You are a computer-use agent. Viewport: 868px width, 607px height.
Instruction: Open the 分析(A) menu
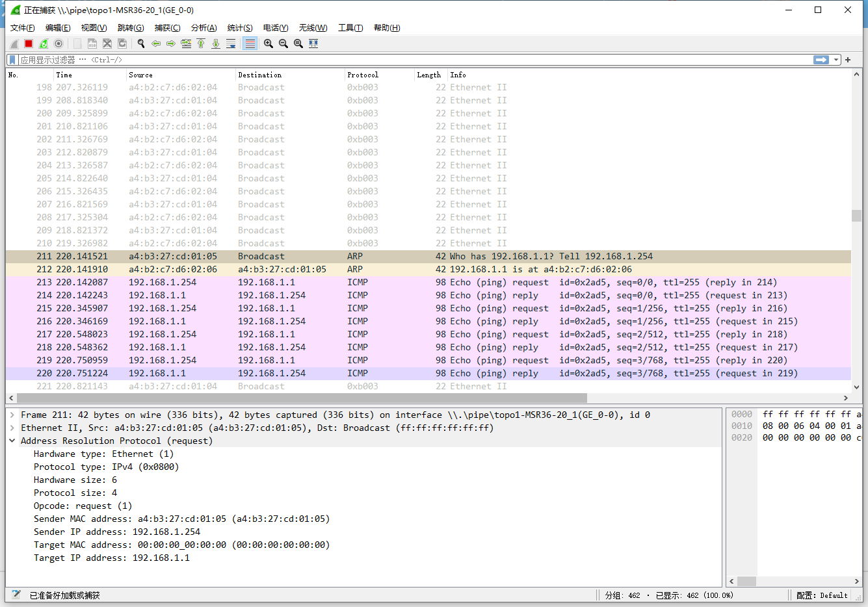click(204, 28)
